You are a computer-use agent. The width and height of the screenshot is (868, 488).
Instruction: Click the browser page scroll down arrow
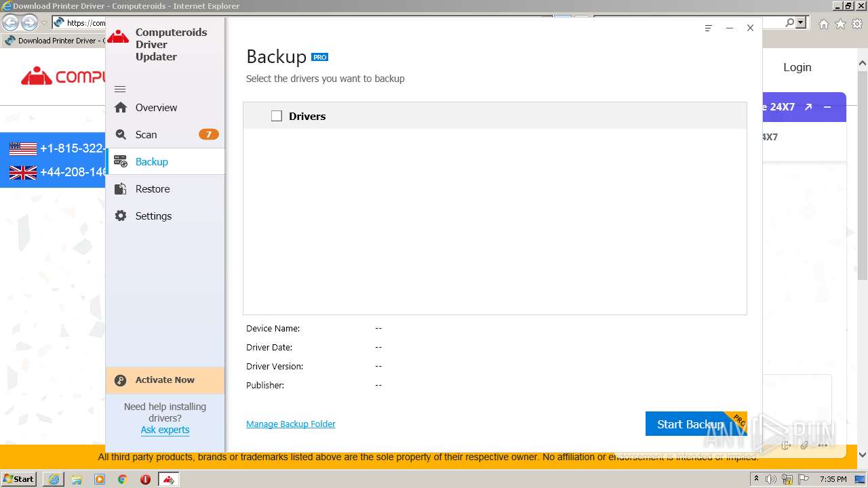862,455
